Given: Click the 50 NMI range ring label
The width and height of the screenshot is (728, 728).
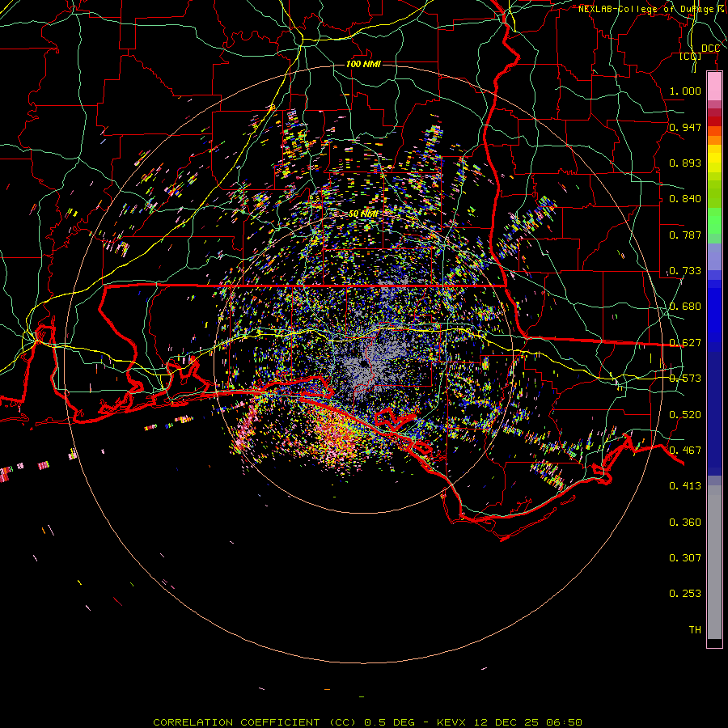Looking at the screenshot, I should (363, 214).
